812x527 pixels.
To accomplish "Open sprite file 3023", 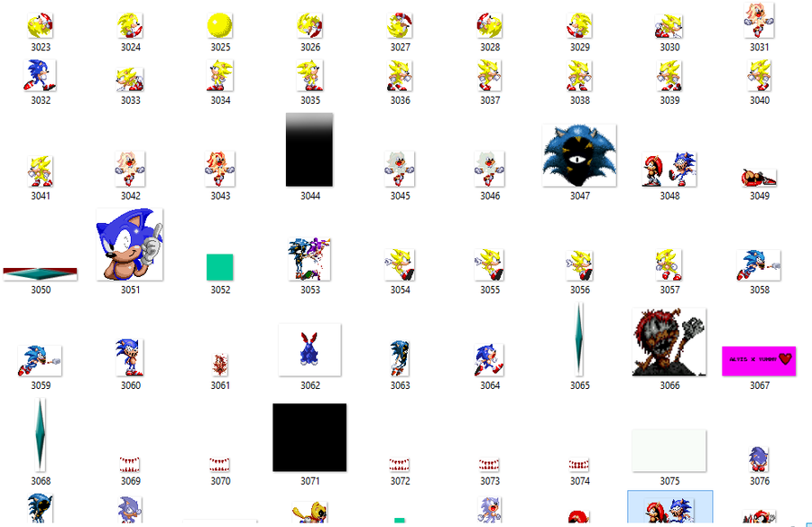I will click(x=41, y=25).
